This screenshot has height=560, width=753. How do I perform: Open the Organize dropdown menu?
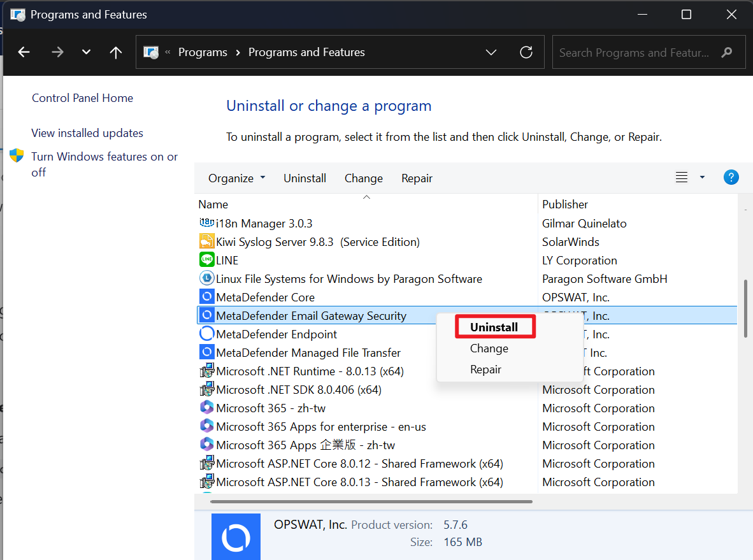click(x=237, y=178)
